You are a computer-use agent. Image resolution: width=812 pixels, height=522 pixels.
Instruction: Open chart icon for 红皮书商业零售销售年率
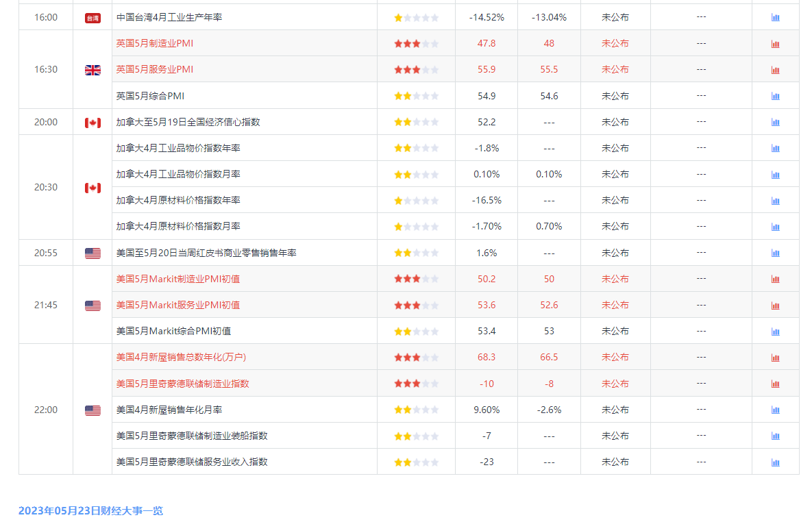point(775,253)
